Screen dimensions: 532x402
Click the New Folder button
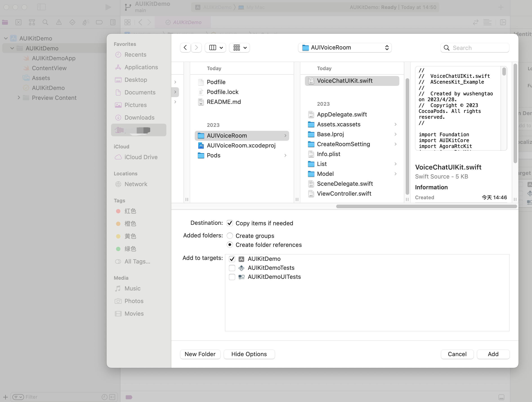click(200, 354)
